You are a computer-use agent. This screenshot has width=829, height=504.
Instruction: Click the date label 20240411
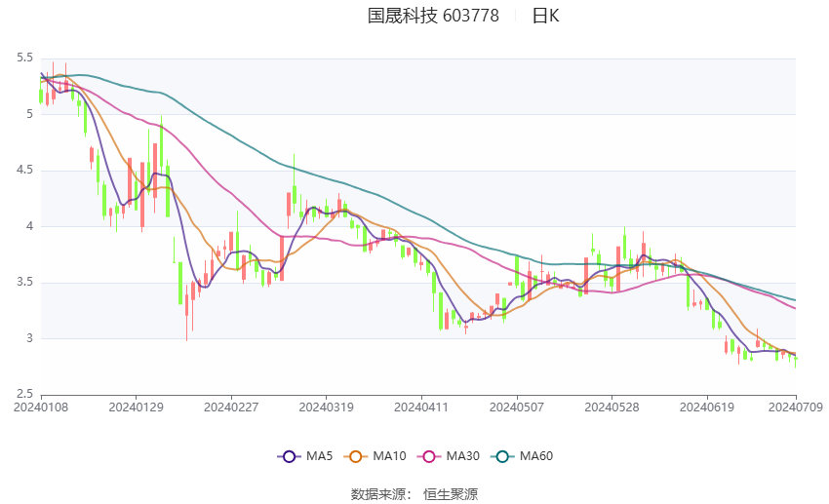click(x=421, y=407)
